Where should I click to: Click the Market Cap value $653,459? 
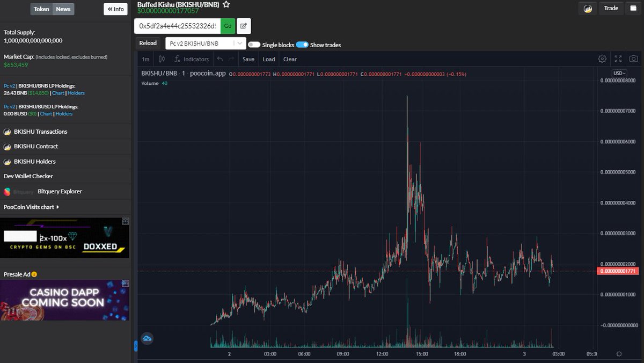16,65
